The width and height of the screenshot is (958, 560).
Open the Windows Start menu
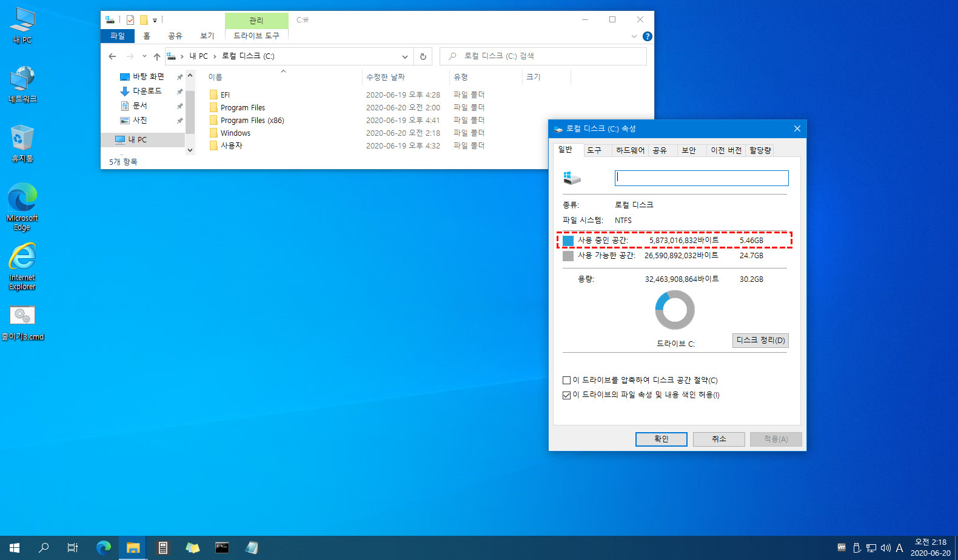pyautogui.click(x=15, y=548)
